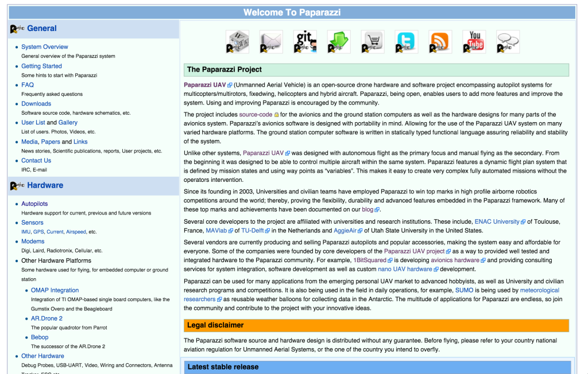Open the Hardware section heading link
This screenshot has height=374, width=588.
45,185
